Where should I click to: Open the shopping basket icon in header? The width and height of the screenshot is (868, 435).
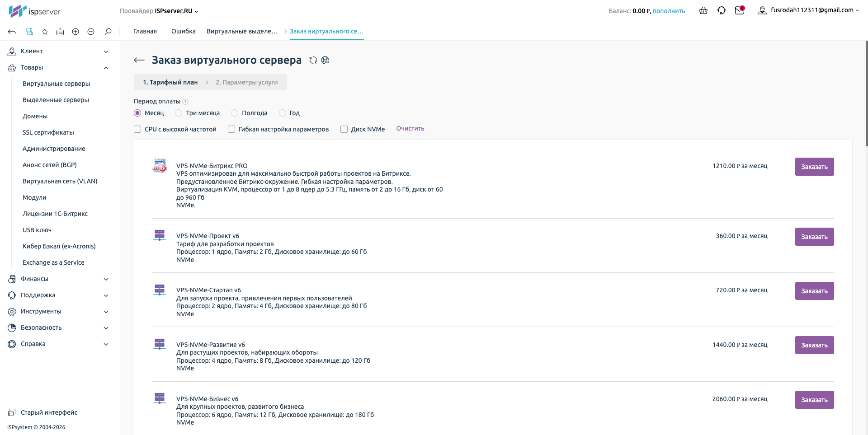pyautogui.click(x=703, y=10)
